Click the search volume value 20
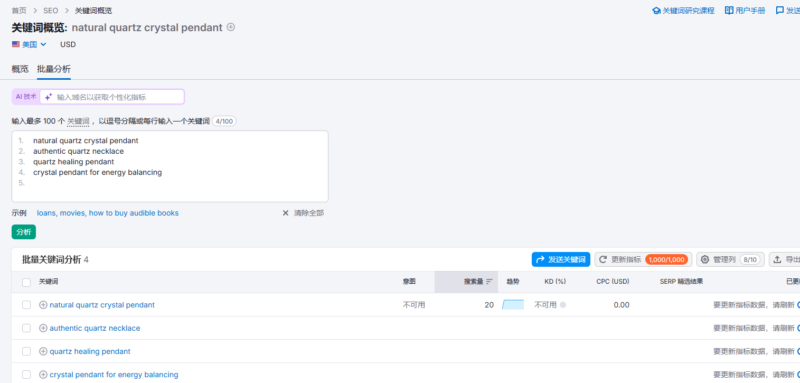 tap(489, 305)
